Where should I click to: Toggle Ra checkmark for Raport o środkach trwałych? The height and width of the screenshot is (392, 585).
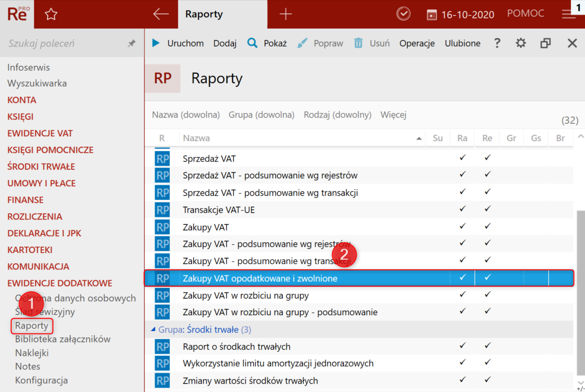point(462,346)
